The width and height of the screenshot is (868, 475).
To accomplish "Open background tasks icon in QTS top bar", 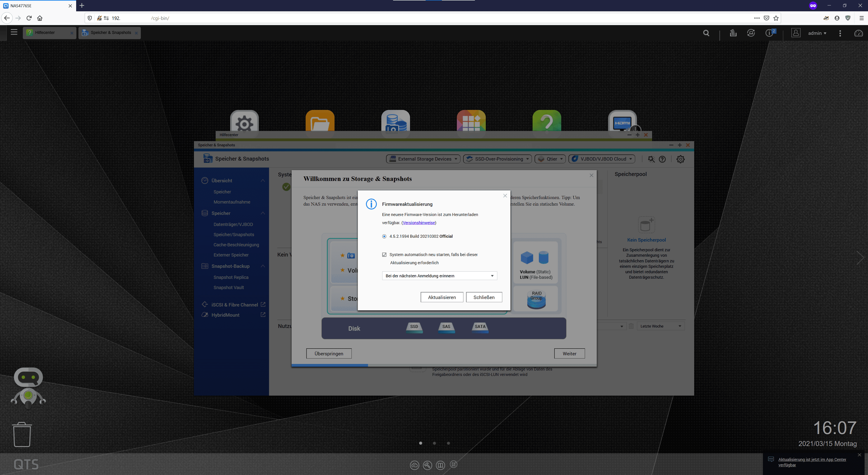I will pyautogui.click(x=733, y=33).
